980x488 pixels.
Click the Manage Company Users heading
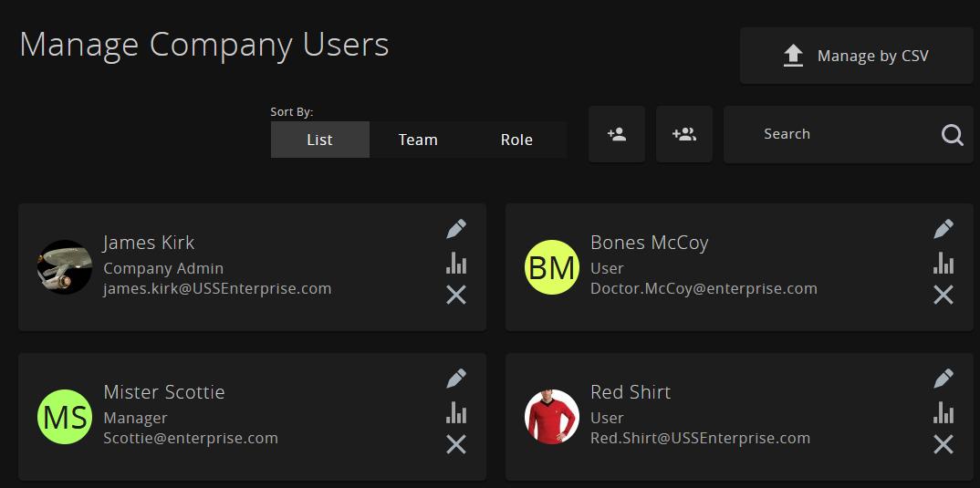[204, 47]
